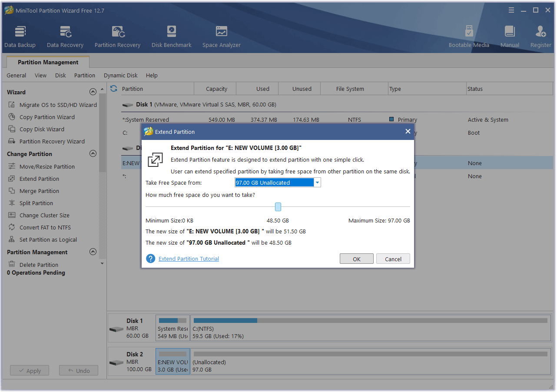Create Bootable Media
This screenshot has width=557, height=392.
[469, 37]
